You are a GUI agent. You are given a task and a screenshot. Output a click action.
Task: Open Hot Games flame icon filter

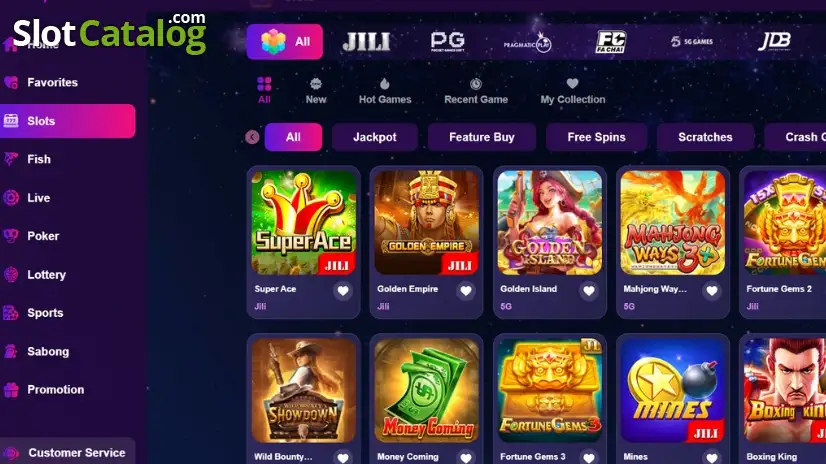(385, 84)
